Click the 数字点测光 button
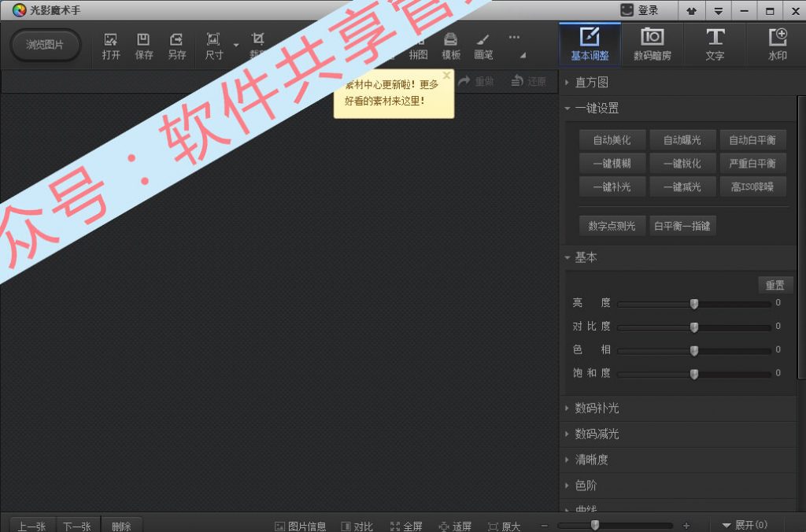The image size is (806, 532). point(612,226)
